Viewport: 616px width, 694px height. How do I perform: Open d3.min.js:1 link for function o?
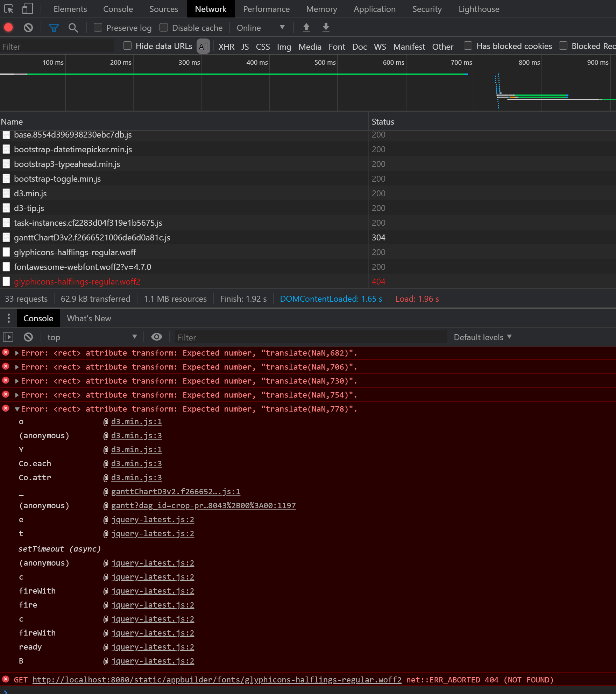coord(136,421)
